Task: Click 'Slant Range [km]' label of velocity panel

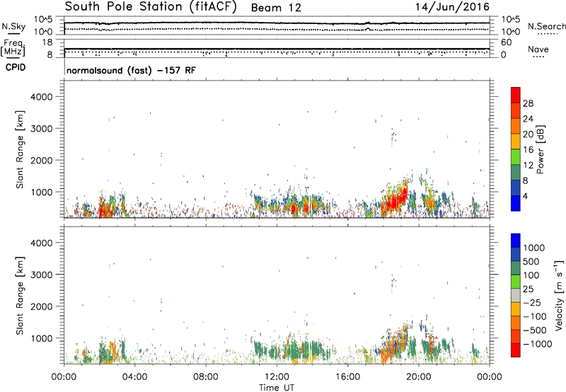Action: (20, 296)
